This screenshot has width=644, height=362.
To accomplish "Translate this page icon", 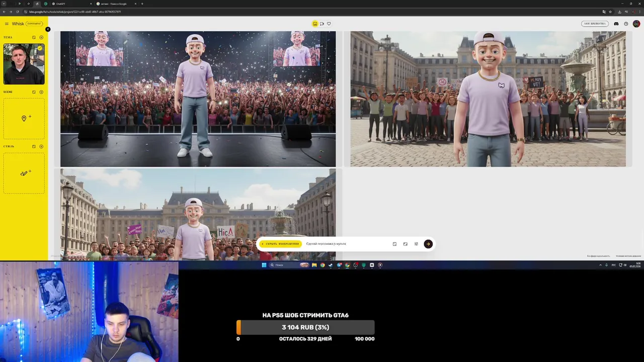I will (604, 12).
